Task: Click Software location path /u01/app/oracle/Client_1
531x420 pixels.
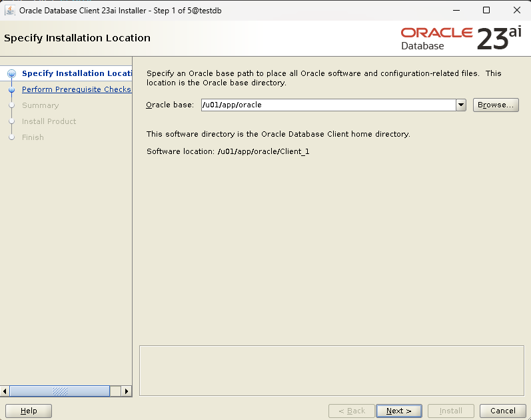Action: pyautogui.click(x=263, y=151)
